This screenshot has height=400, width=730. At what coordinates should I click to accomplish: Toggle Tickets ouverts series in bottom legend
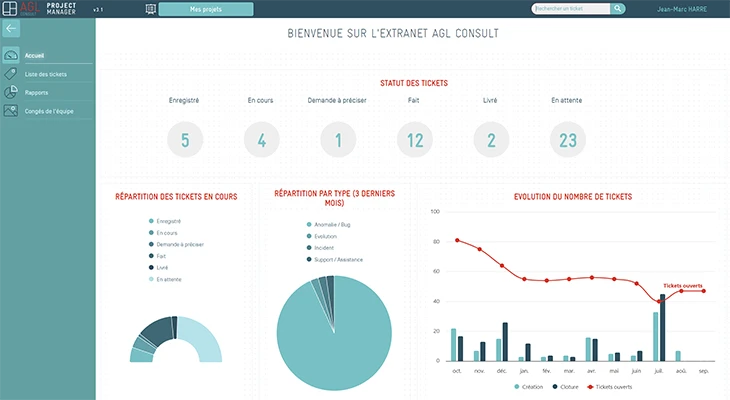coord(610,387)
